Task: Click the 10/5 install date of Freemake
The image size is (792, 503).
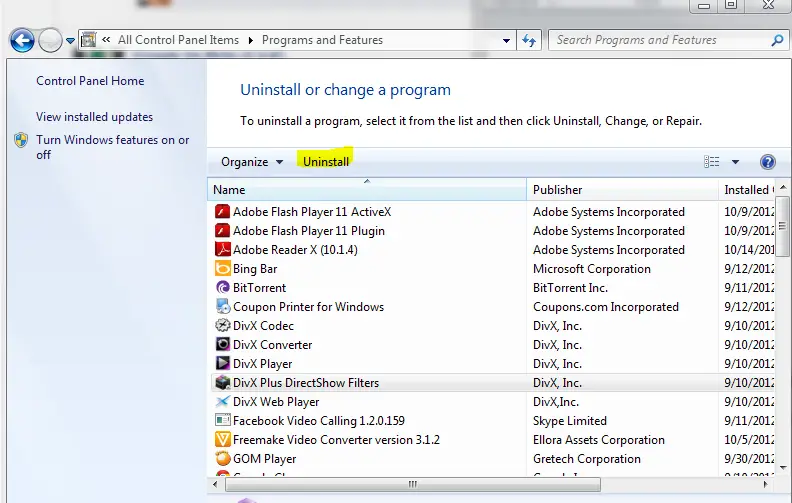Action: 749,440
